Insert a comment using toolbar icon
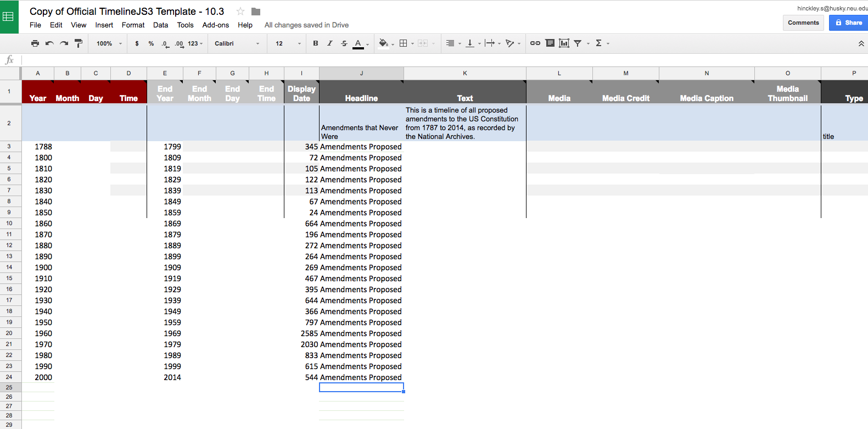Viewport: 868px width, 429px height. [550, 43]
